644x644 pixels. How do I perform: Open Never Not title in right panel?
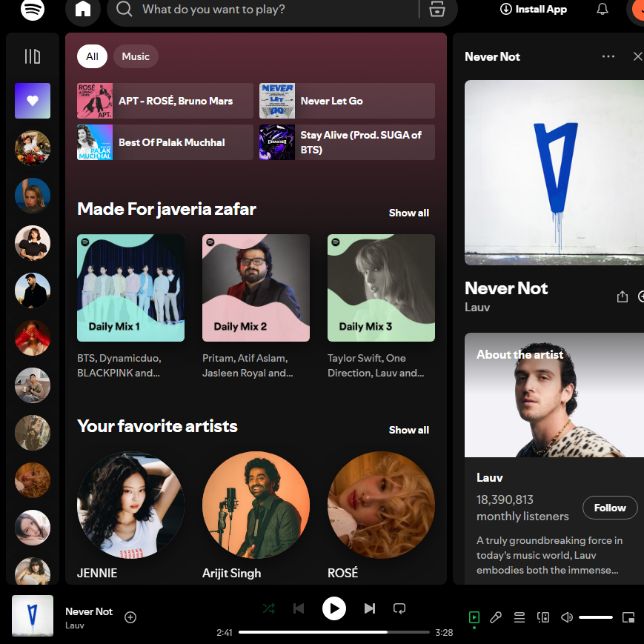pyautogui.click(x=506, y=288)
